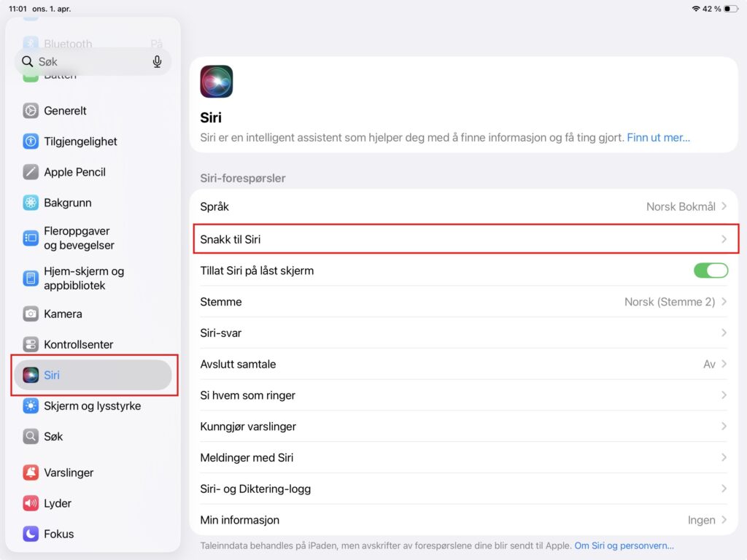Screen dimensions: 747x560
Task: Open Fokus moon icon
Action: (x=31, y=534)
